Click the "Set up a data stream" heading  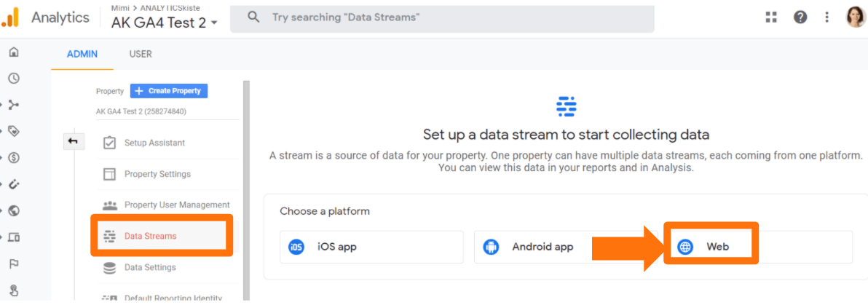click(x=566, y=135)
